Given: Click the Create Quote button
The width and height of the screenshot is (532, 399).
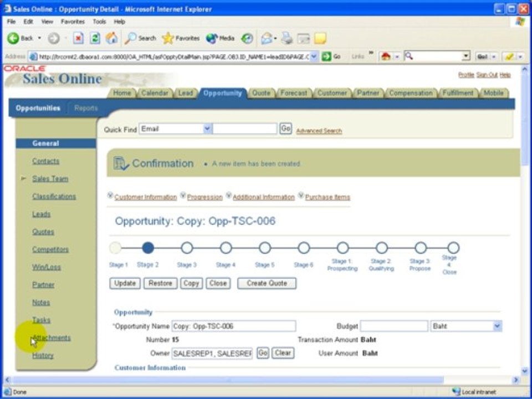Looking at the screenshot, I should (x=267, y=283).
